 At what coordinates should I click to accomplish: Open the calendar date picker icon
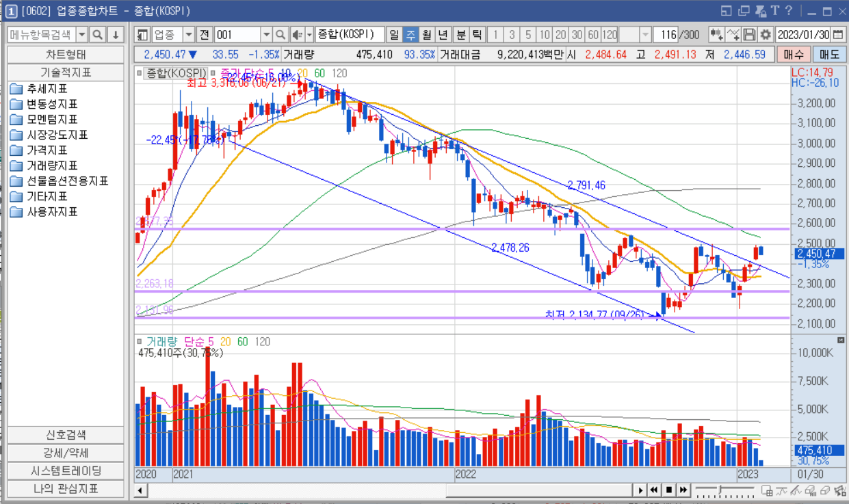tap(838, 35)
